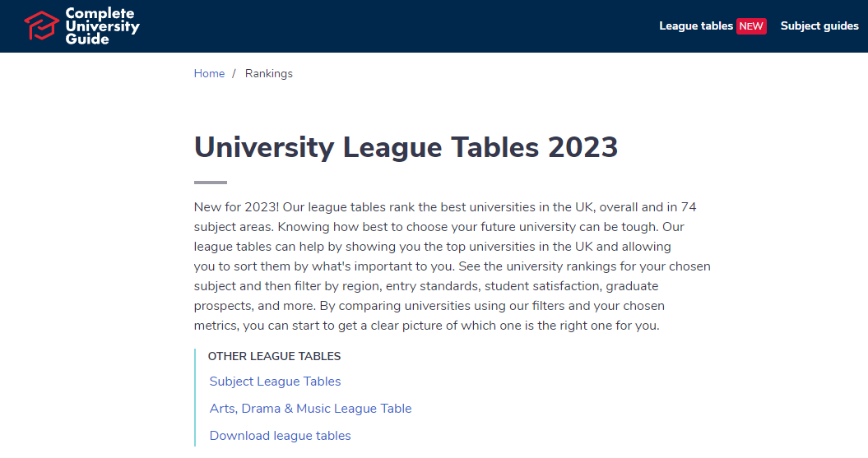Click the red graduation cap logo icon

(41, 26)
